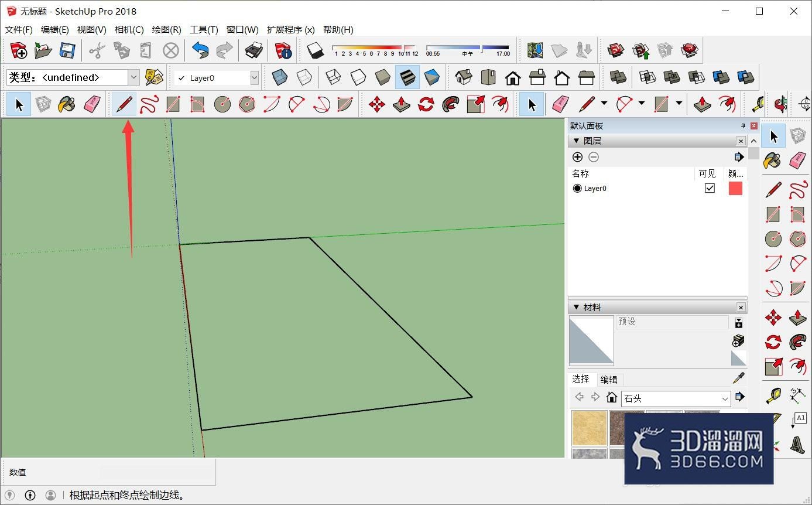Open the 相机(C) menu
Screen dimensions: 812x505
click(x=129, y=29)
